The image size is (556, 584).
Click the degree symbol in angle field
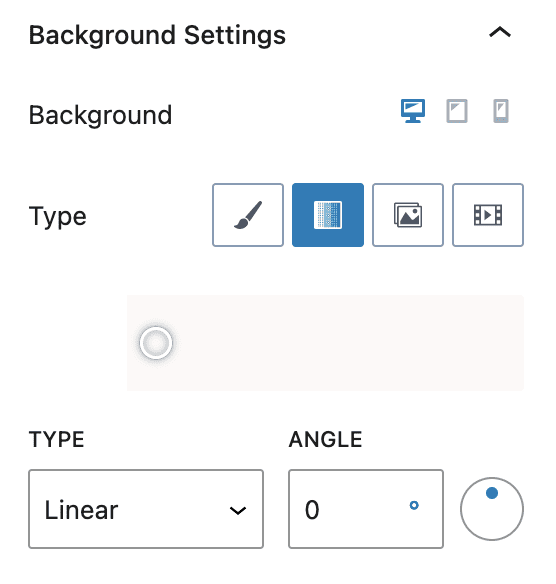(414, 505)
